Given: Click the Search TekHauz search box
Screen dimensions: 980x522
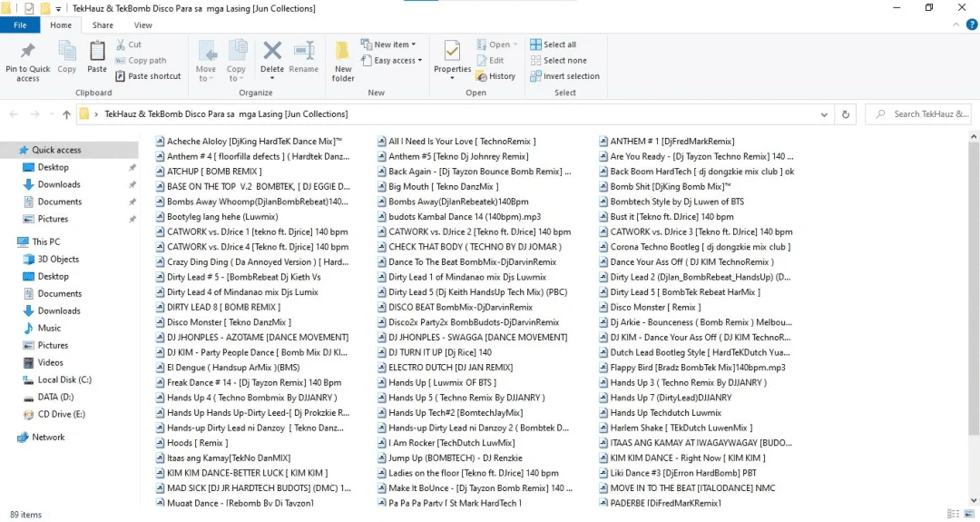Looking at the screenshot, I should 918,114.
